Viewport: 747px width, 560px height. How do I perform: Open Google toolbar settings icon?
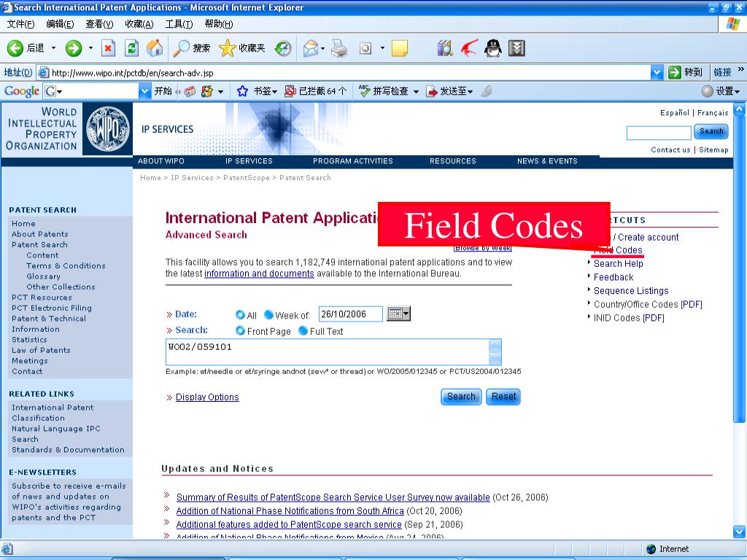click(708, 91)
